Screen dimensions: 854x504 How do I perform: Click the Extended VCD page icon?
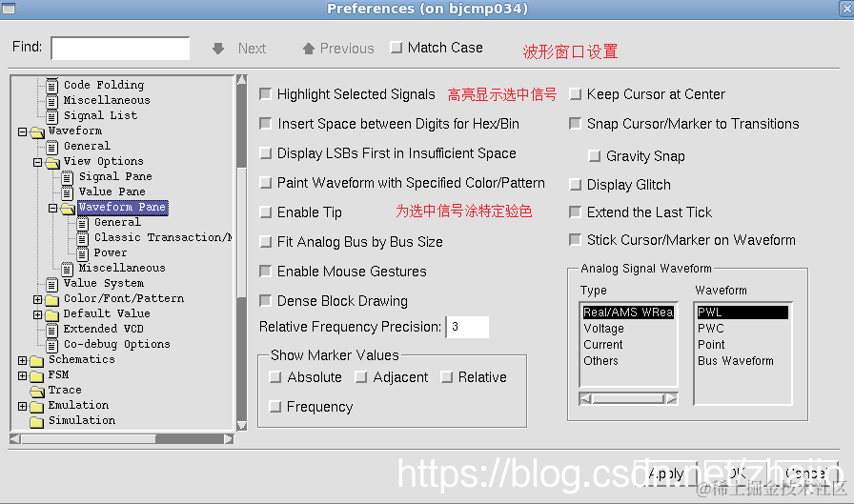click(x=52, y=330)
